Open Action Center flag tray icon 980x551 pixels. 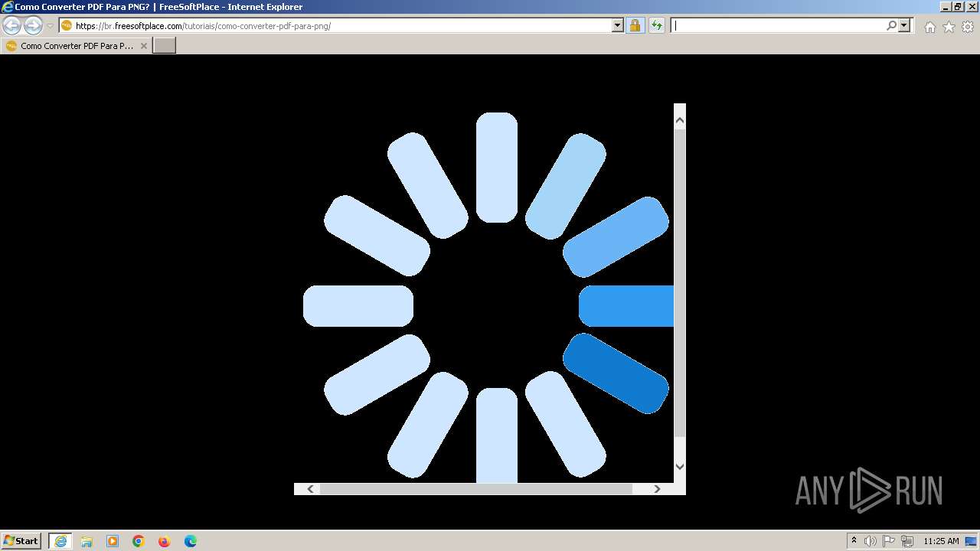tap(889, 541)
